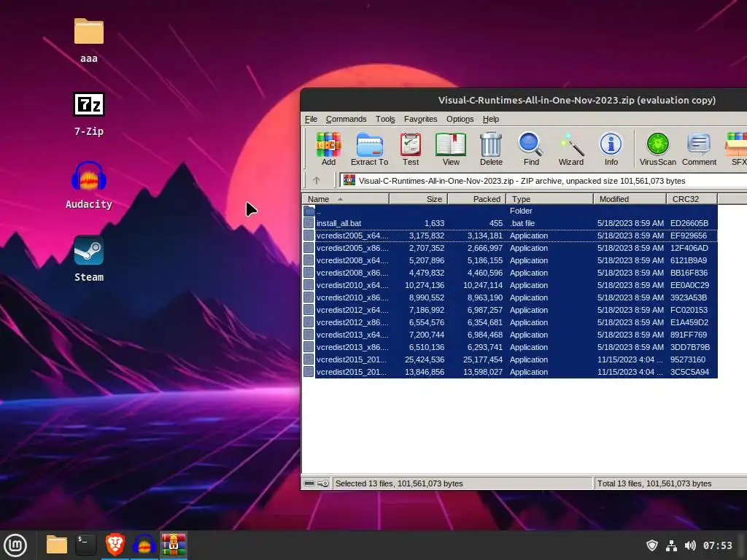Open the Linux Mint start menu

tap(16, 545)
